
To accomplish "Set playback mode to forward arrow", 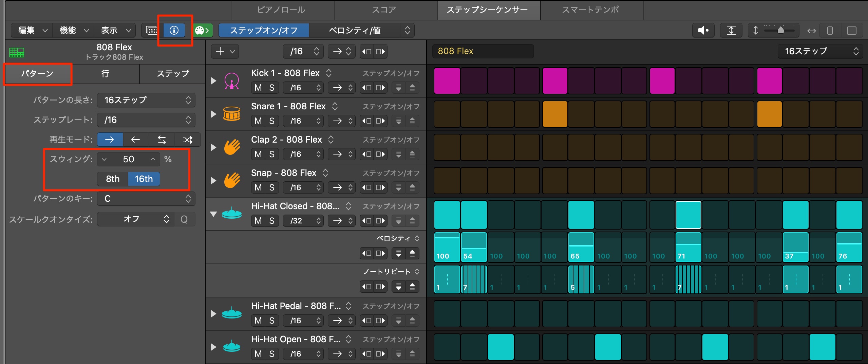I will pos(110,140).
